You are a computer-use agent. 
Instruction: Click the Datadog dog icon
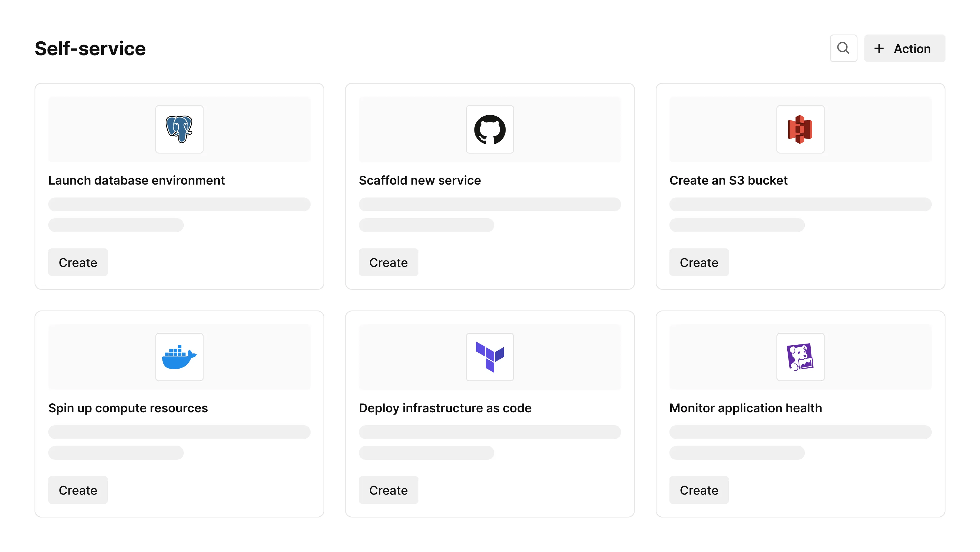point(800,357)
